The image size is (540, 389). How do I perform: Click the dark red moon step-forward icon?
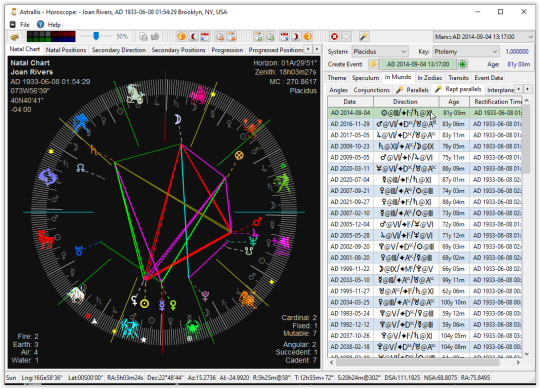296,37
